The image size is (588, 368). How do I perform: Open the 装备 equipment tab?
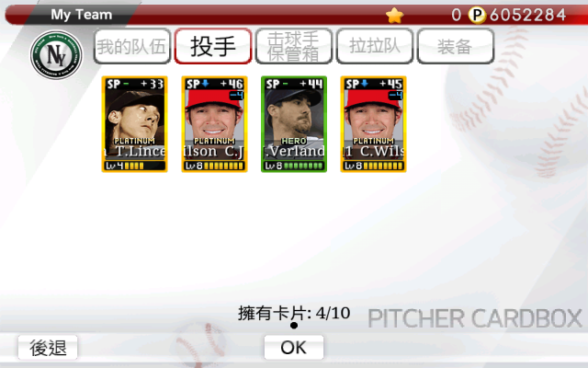[x=456, y=47]
